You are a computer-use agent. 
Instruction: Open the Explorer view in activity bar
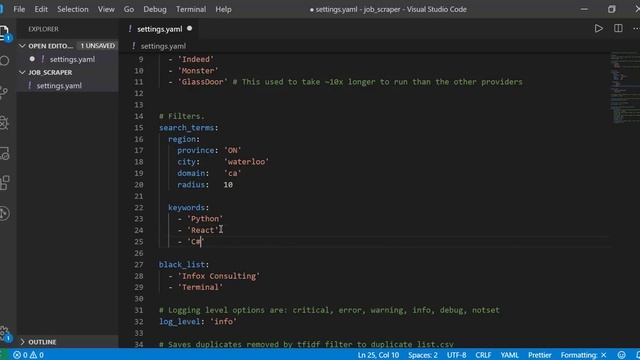point(4,33)
